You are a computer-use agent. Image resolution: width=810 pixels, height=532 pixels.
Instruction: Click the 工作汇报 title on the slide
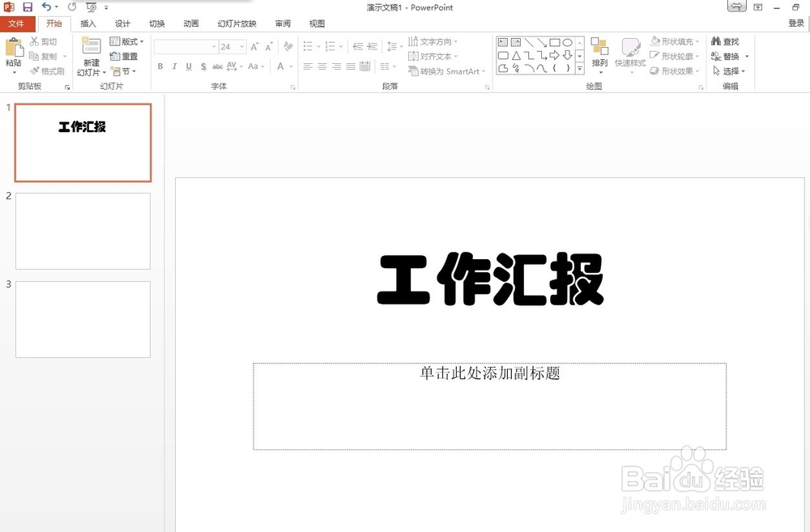[x=490, y=279]
